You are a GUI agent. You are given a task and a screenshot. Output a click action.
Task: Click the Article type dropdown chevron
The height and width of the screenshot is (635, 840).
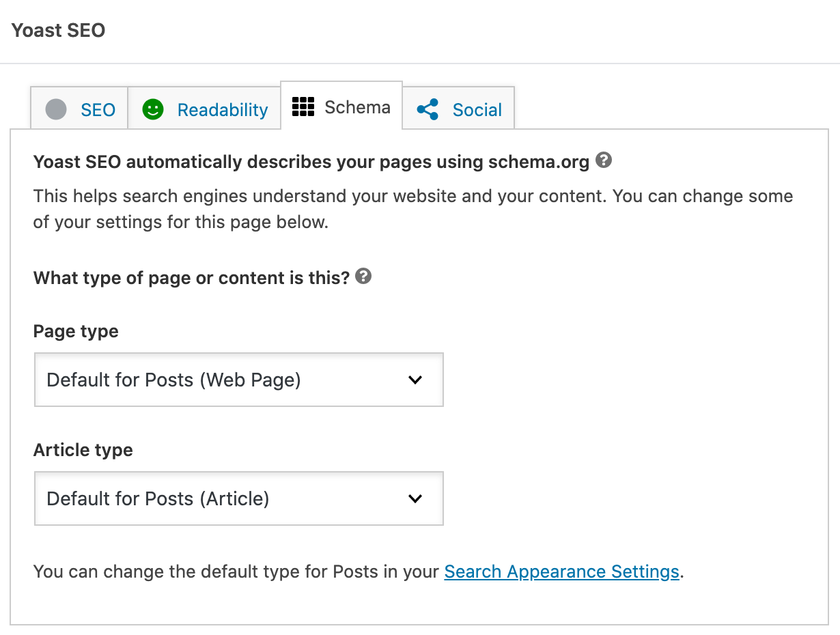coord(415,498)
